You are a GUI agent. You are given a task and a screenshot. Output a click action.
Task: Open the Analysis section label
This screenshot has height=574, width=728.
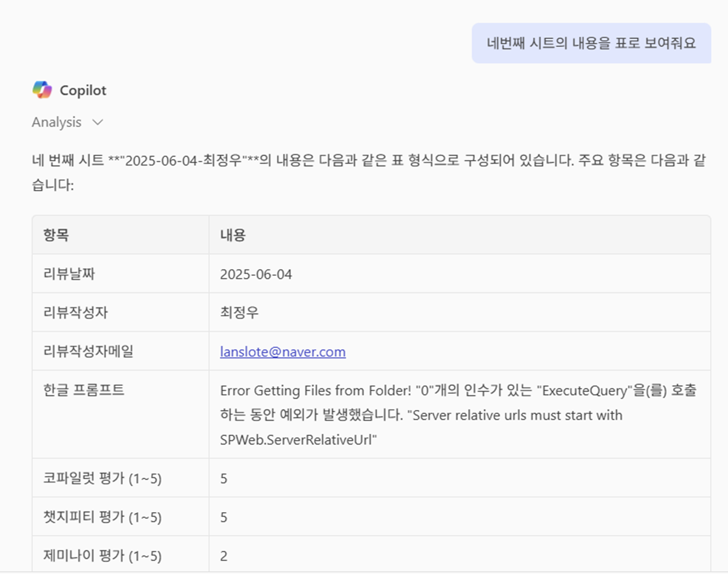[x=56, y=122]
